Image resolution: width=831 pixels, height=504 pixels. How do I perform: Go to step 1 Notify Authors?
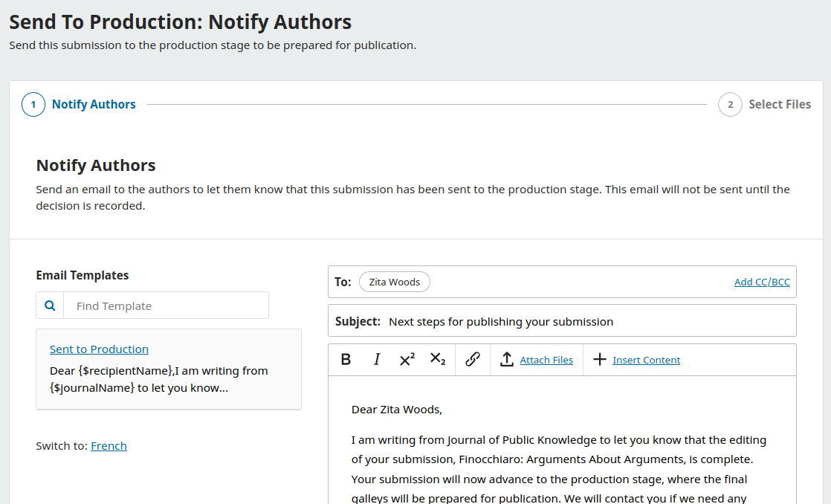pyautogui.click(x=79, y=104)
